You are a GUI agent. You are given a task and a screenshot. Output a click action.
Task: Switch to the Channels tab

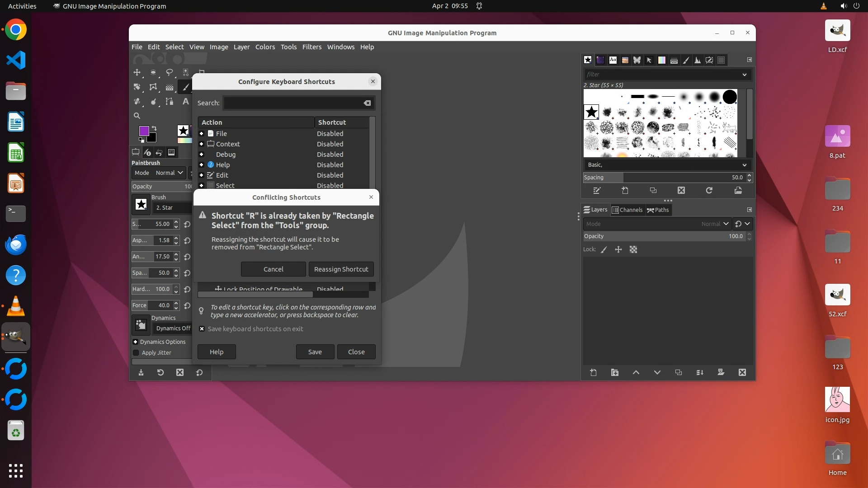627,210
